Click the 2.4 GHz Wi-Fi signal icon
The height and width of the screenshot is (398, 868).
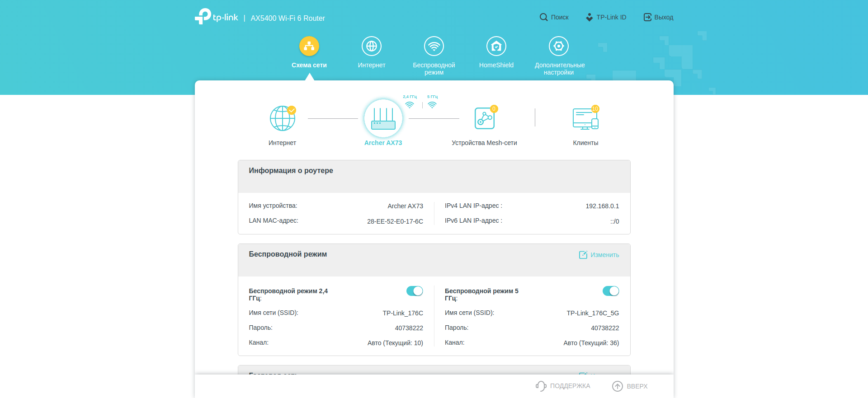(410, 105)
